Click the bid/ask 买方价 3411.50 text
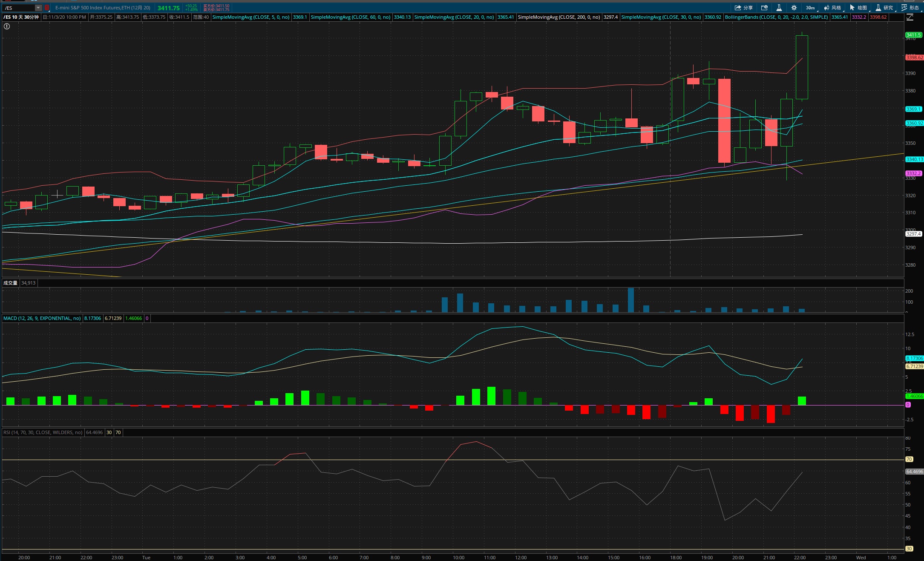Screen dimensions: 924x561 (216, 6)
